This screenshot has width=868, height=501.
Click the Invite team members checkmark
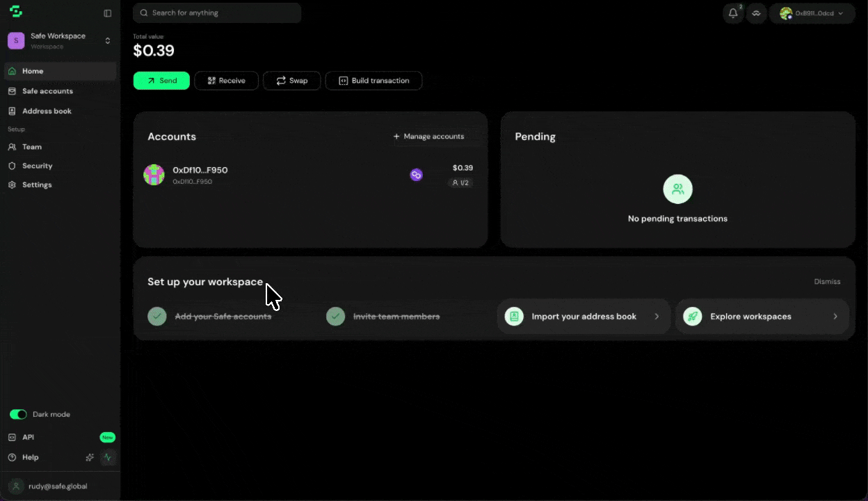tap(336, 317)
